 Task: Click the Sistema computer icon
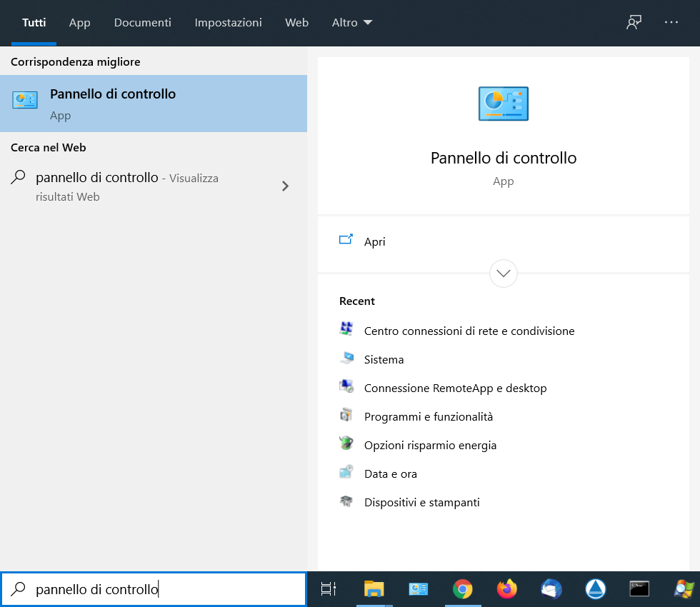(346, 358)
